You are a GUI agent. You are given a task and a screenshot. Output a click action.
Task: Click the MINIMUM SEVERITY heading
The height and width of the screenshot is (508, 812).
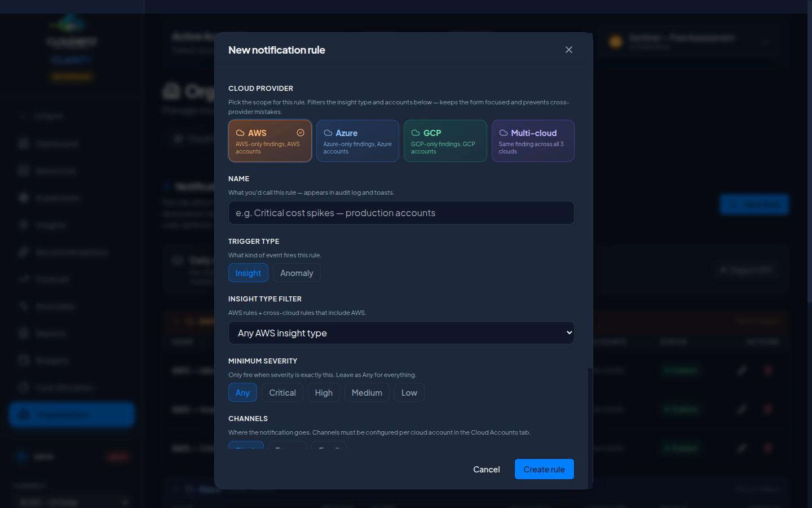click(x=263, y=361)
